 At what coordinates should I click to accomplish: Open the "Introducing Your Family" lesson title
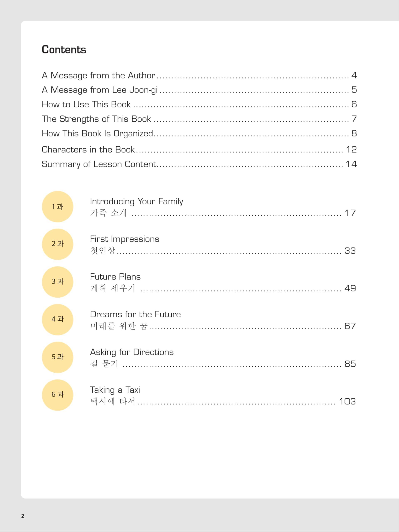click(136, 201)
